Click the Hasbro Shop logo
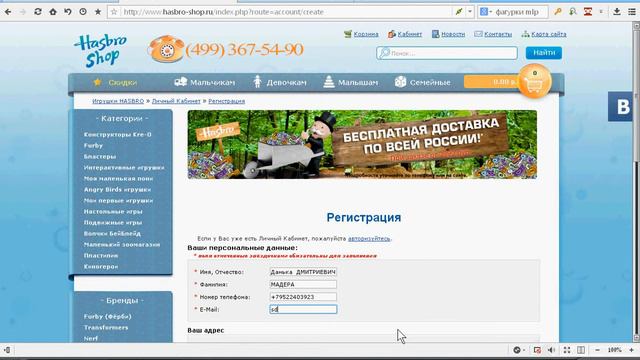Screen dimensions: 640x360 point(100,51)
